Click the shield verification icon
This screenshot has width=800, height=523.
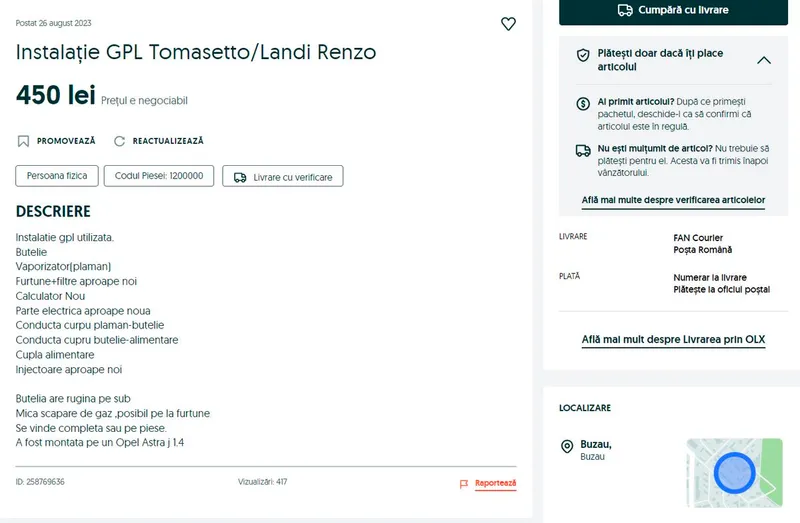pos(583,55)
